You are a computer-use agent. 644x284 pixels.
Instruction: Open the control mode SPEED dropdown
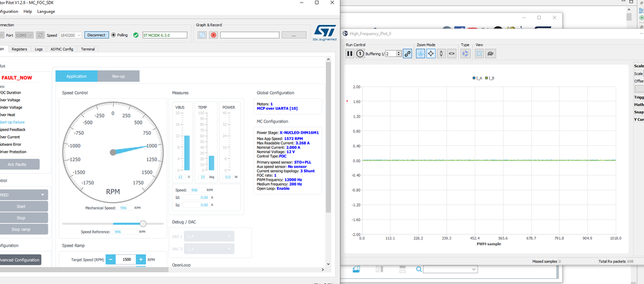[x=23, y=195]
